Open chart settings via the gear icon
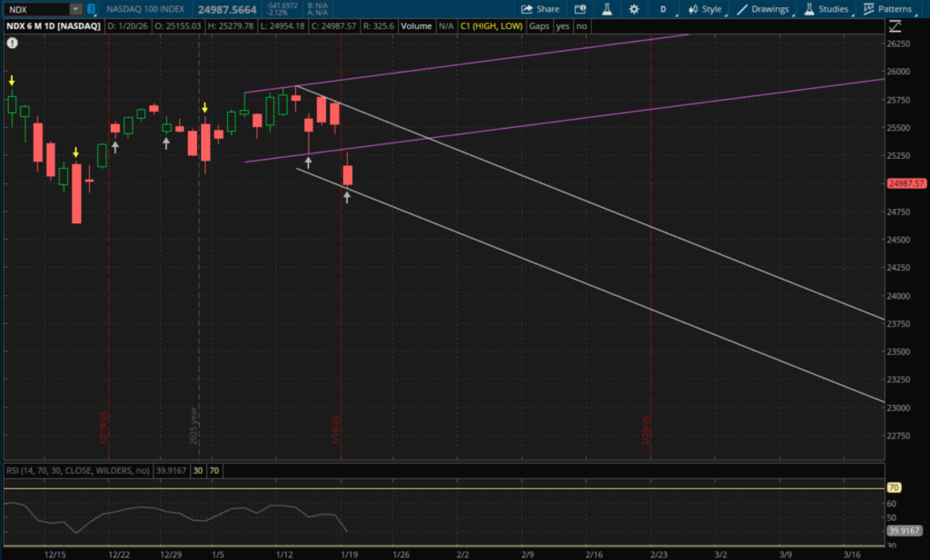 click(x=633, y=9)
